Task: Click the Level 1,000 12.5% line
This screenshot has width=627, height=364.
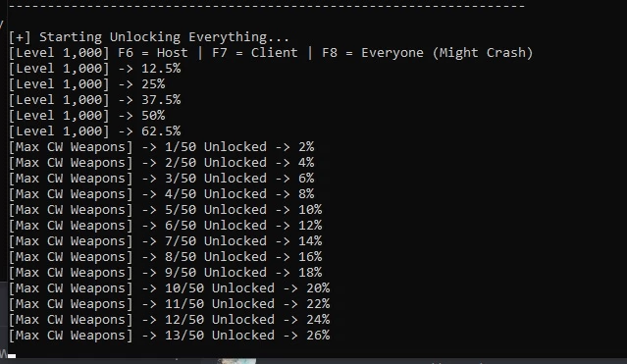Action: click(95, 69)
